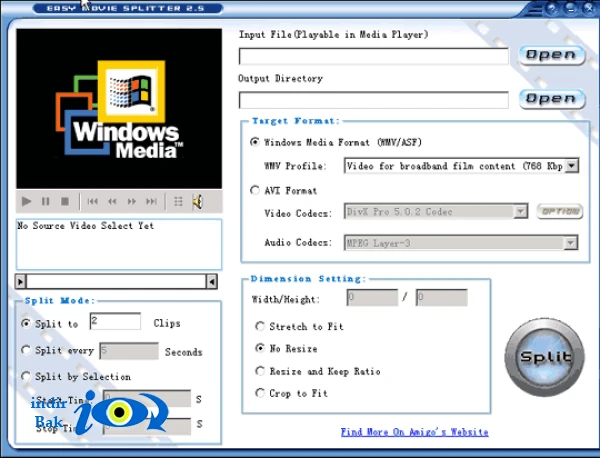Expand the WMV Profile dropdown

[x=572, y=166]
